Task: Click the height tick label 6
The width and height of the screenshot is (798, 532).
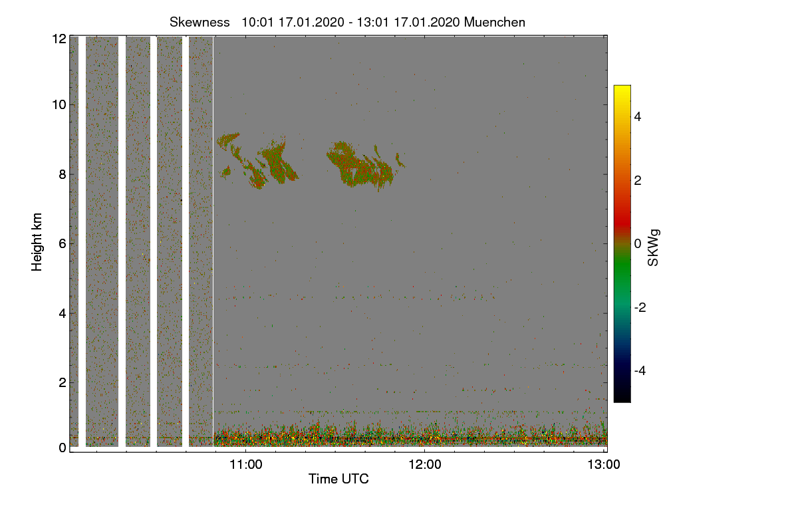Action: pos(63,243)
